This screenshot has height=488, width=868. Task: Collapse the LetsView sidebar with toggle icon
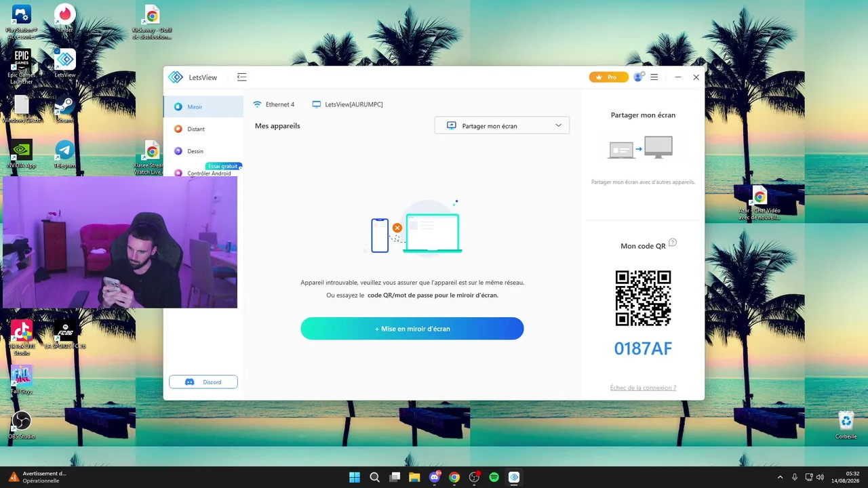pyautogui.click(x=241, y=77)
